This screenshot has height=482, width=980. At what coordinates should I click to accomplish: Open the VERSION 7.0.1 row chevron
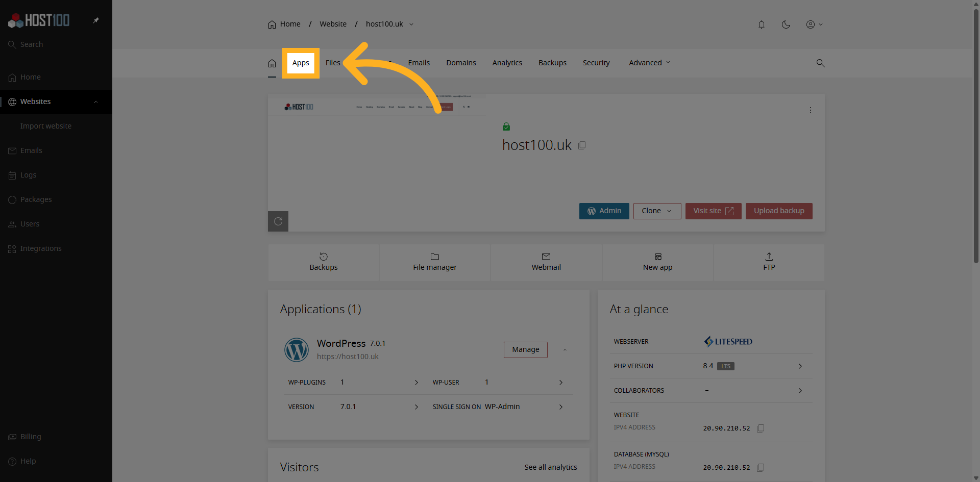point(416,407)
